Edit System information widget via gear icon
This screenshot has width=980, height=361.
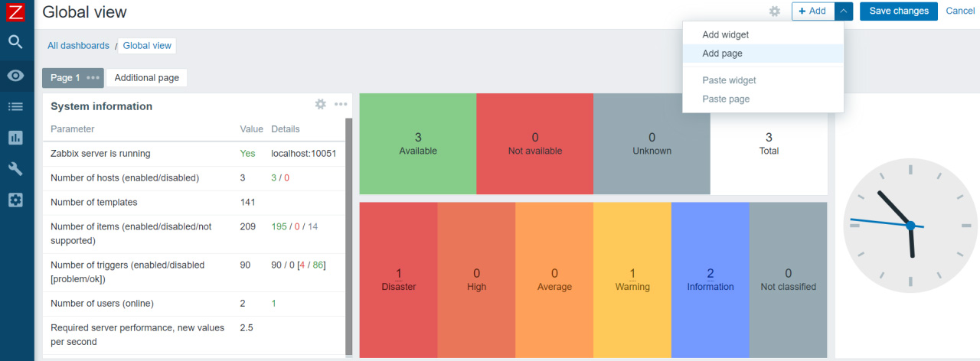point(321,104)
